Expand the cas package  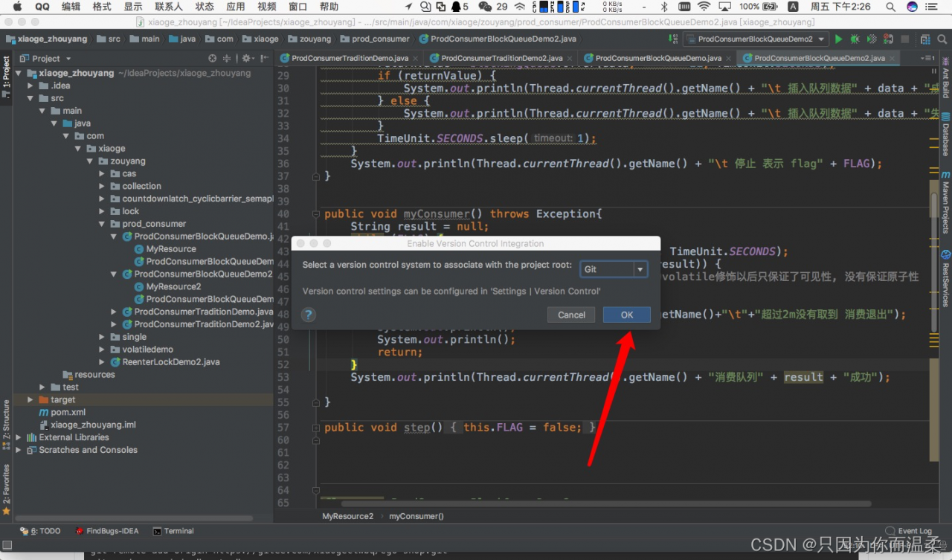(x=102, y=173)
